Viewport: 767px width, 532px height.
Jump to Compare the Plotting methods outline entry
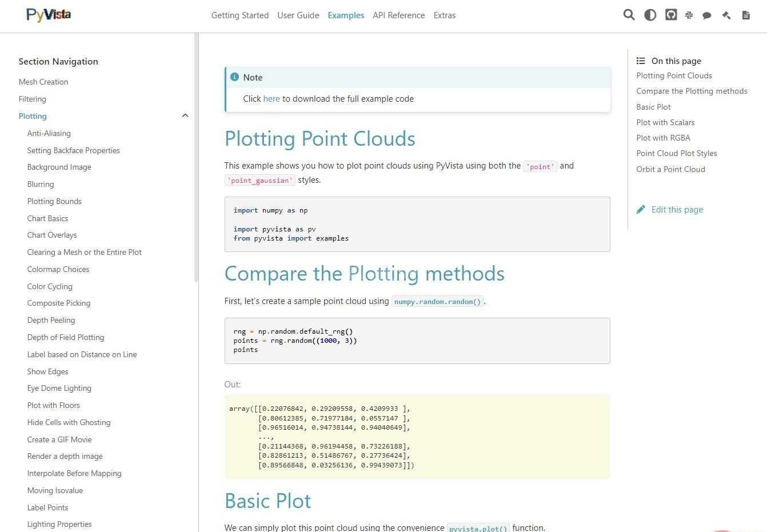[x=692, y=91]
